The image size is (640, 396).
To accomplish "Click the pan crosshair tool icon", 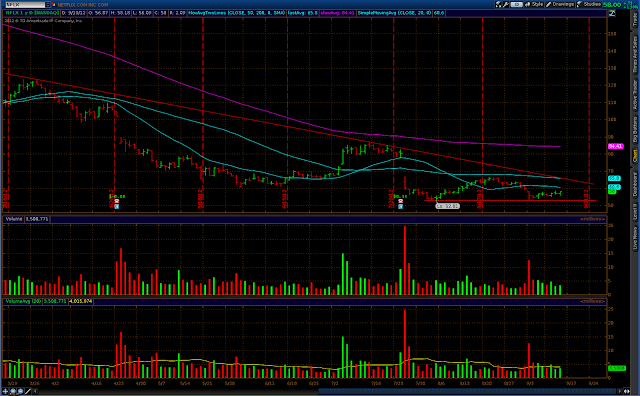I will point(6,391).
